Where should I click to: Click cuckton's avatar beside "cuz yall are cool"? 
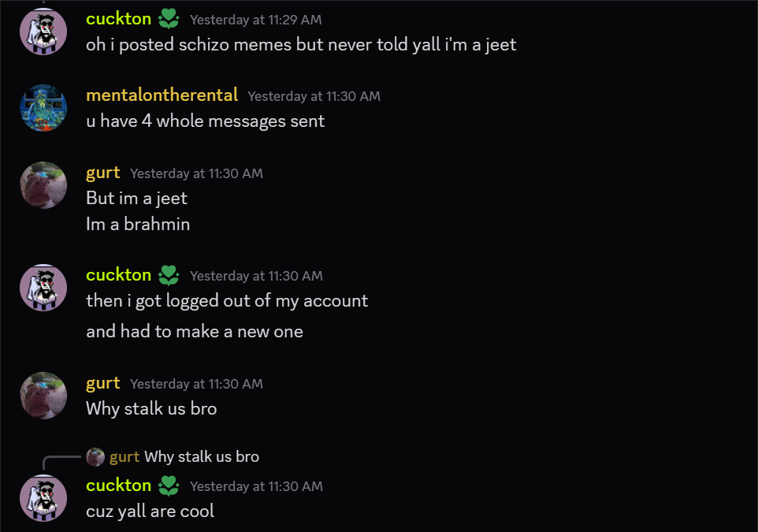tap(43, 498)
